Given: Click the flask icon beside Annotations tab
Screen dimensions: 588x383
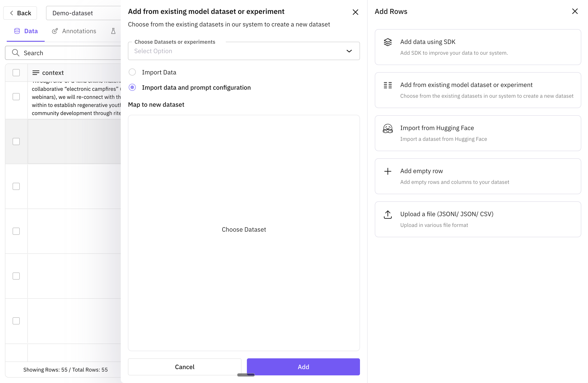Looking at the screenshot, I should (113, 31).
